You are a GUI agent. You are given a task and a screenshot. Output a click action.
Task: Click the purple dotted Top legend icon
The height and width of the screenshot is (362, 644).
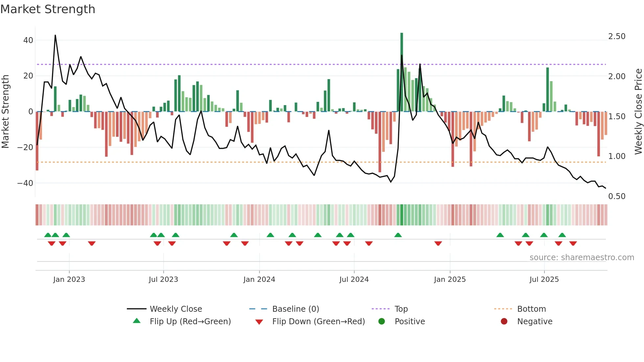pos(380,309)
